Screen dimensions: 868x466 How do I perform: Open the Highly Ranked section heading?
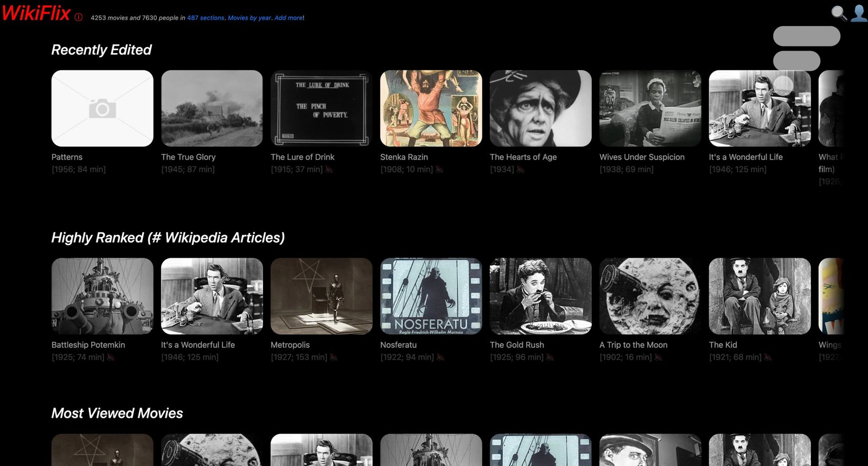[x=168, y=238]
